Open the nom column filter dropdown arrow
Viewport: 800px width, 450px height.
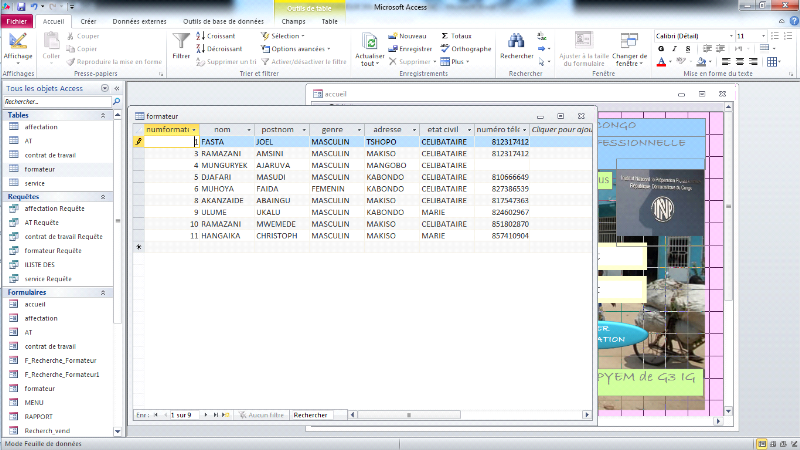coord(249,130)
